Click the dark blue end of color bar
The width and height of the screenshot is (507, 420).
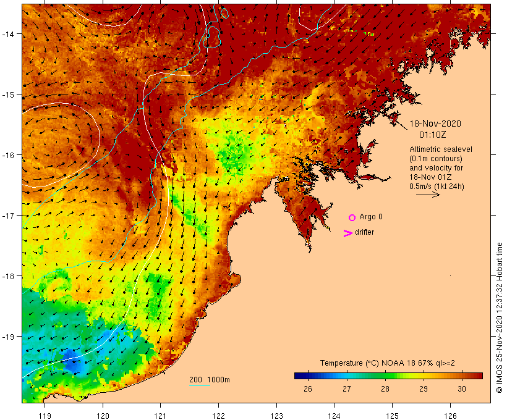[x=297, y=376]
